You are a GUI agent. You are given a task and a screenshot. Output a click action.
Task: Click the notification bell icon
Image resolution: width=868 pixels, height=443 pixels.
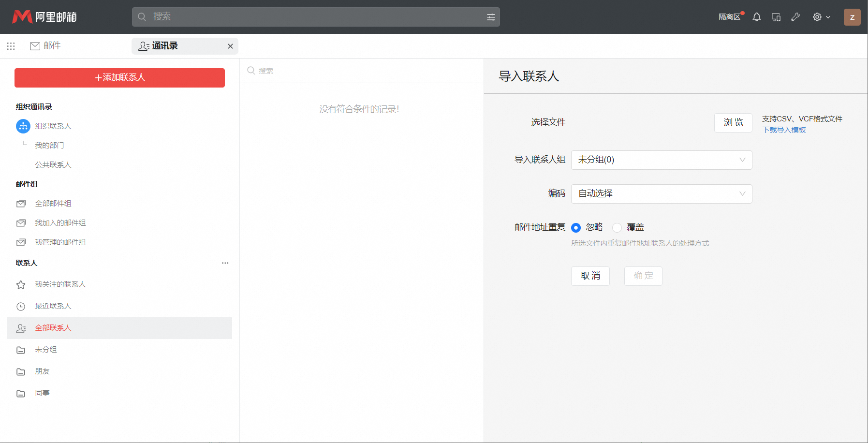tap(757, 17)
